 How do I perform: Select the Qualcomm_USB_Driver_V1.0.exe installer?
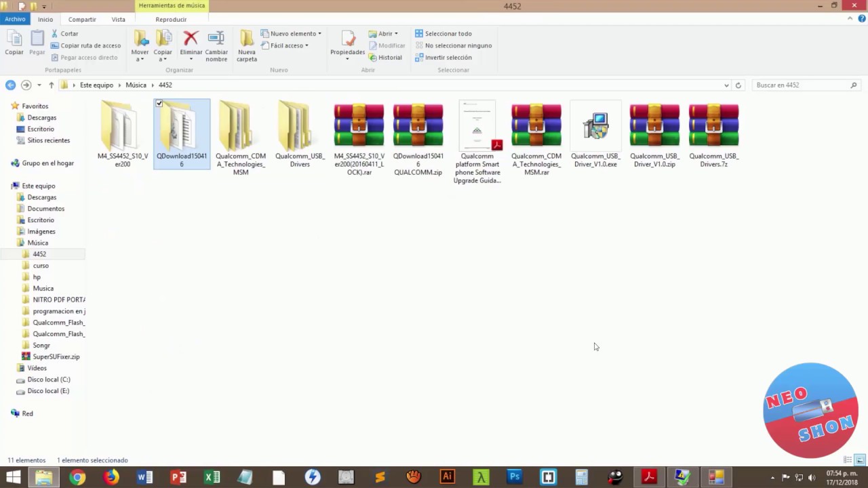pos(595,134)
